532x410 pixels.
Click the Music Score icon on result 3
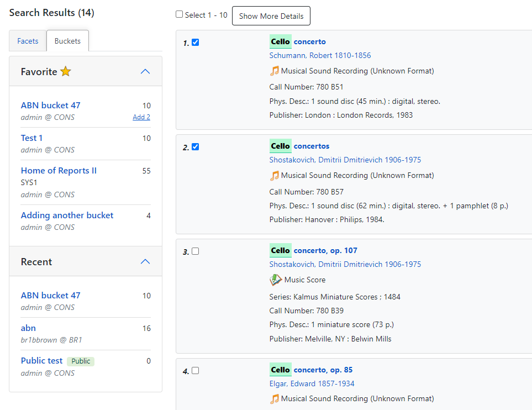[276, 280]
